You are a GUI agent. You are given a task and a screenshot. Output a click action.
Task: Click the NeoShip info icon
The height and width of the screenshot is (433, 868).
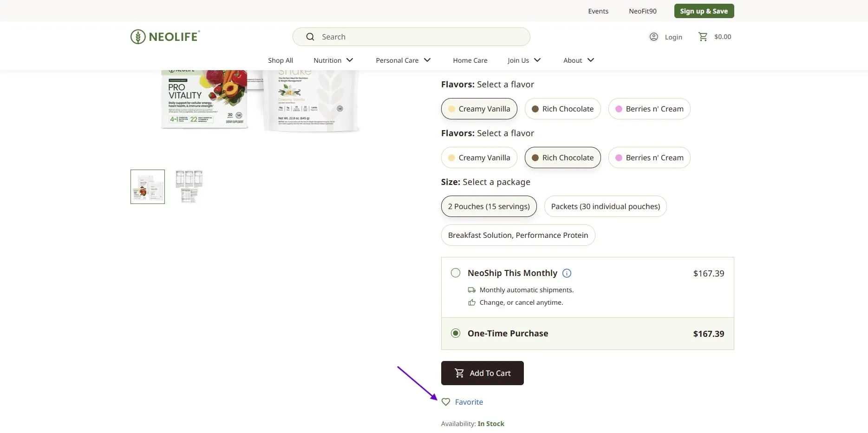tap(567, 273)
